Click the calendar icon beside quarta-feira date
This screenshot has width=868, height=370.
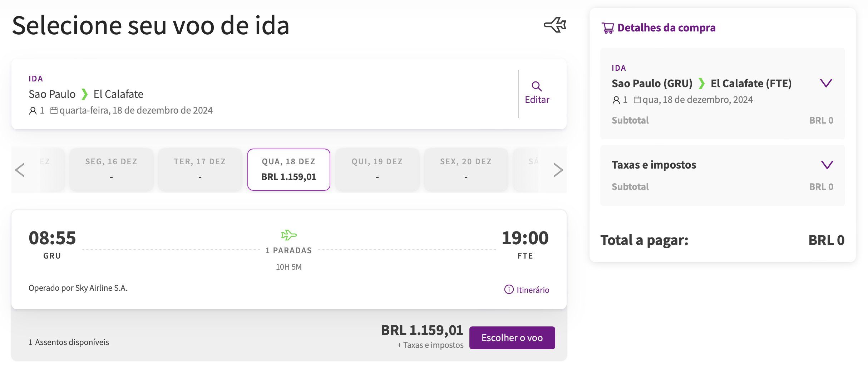[x=54, y=110]
